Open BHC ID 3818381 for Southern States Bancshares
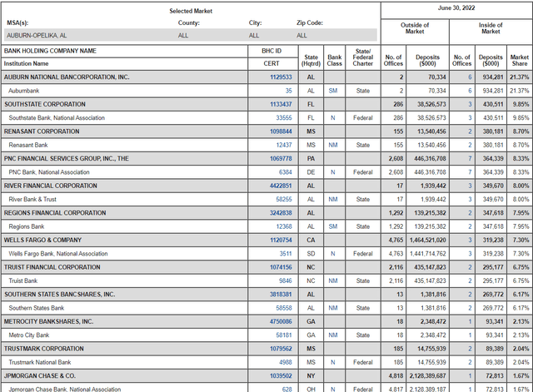Image resolution: width=533 pixels, height=392 pixels. [281, 295]
